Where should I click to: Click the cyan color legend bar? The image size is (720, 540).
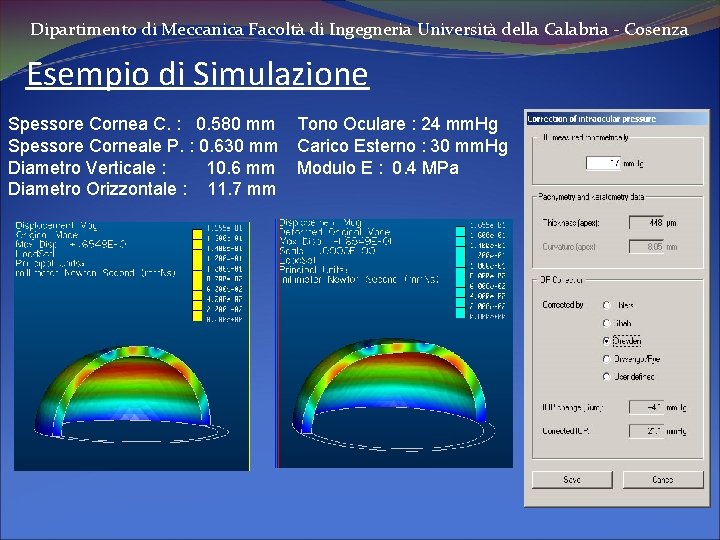point(460,272)
